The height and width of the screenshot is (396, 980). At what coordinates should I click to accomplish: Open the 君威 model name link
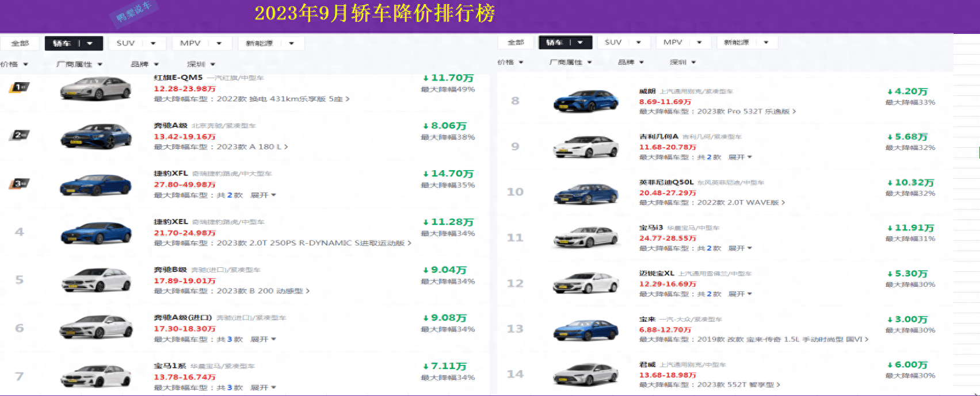coord(647,364)
